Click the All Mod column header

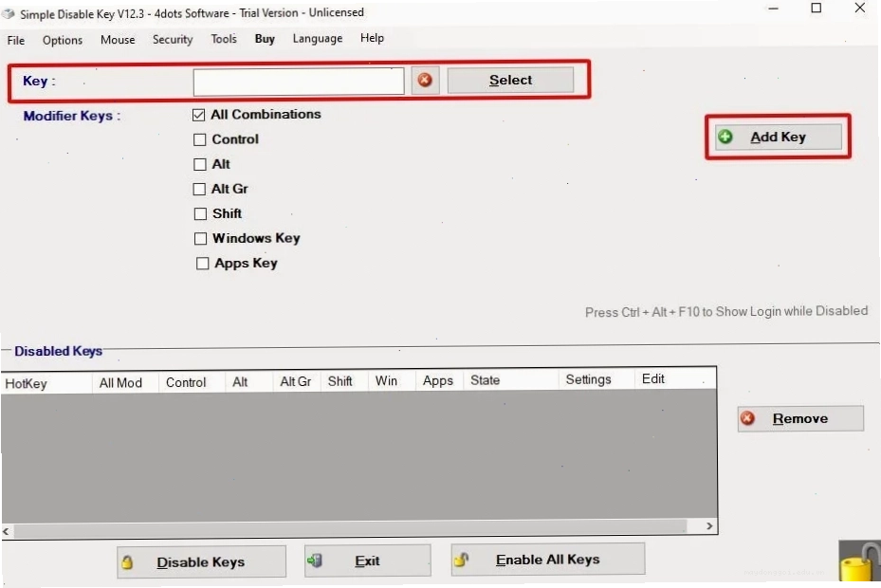click(x=125, y=383)
